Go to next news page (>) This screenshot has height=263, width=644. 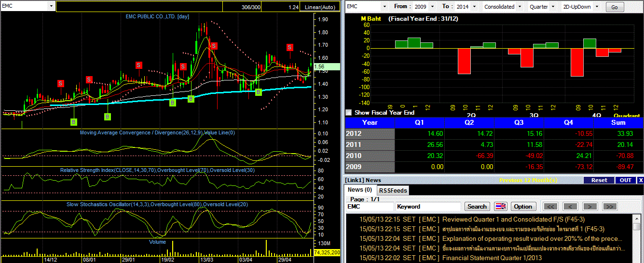tap(590, 206)
